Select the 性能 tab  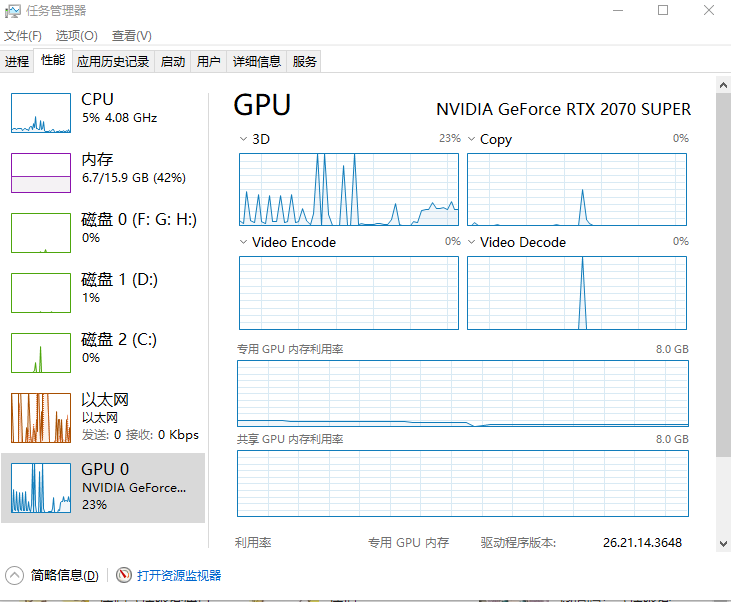pos(53,60)
